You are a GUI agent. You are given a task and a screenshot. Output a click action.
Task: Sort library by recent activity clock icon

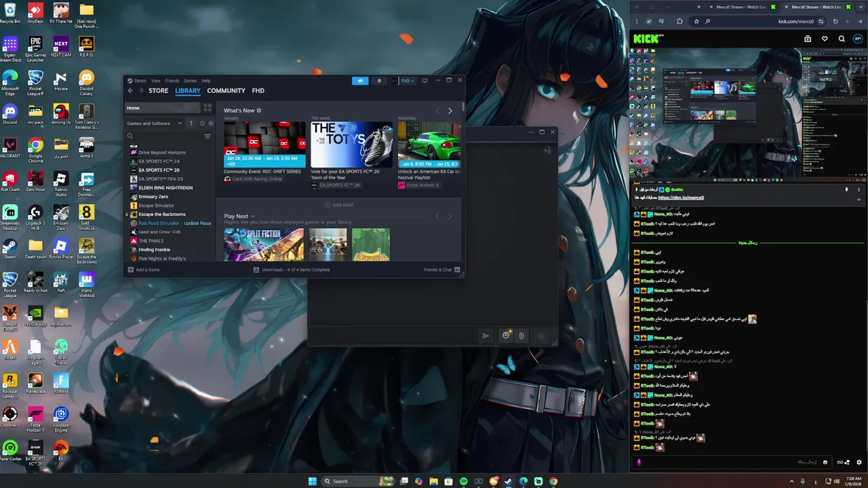[201, 123]
